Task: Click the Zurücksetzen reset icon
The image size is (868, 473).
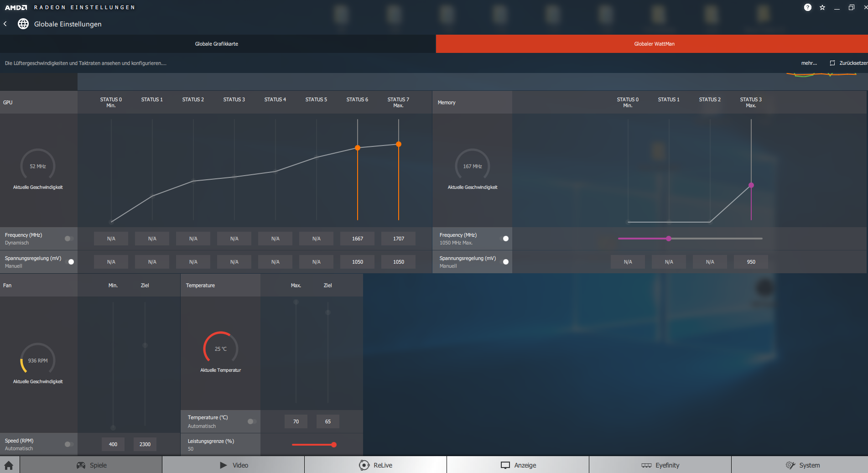Action: coord(832,63)
